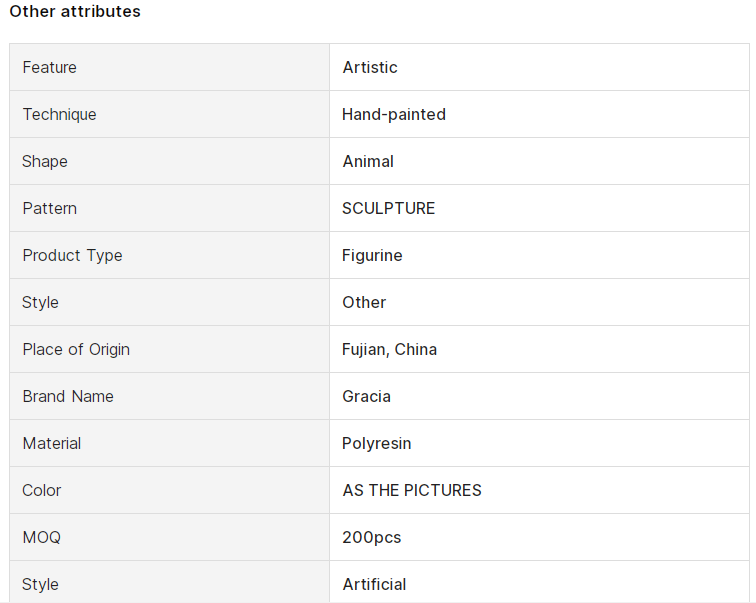Click the 'SCULPTURE' value text

click(389, 208)
